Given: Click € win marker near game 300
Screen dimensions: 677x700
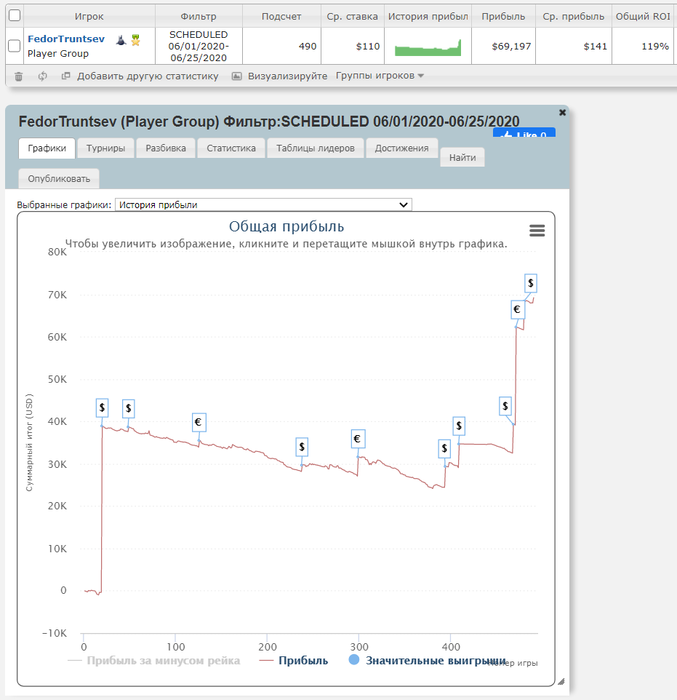Looking at the screenshot, I should [358, 439].
